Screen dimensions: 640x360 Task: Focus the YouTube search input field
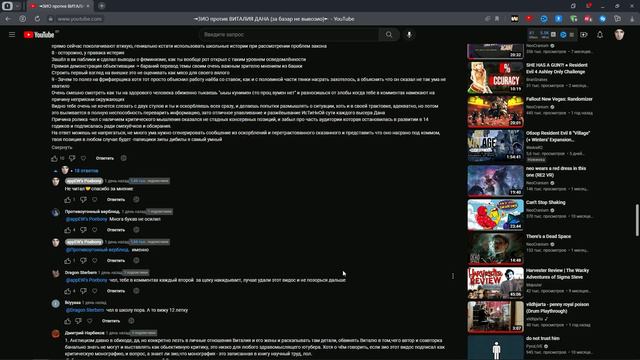[x=289, y=35]
